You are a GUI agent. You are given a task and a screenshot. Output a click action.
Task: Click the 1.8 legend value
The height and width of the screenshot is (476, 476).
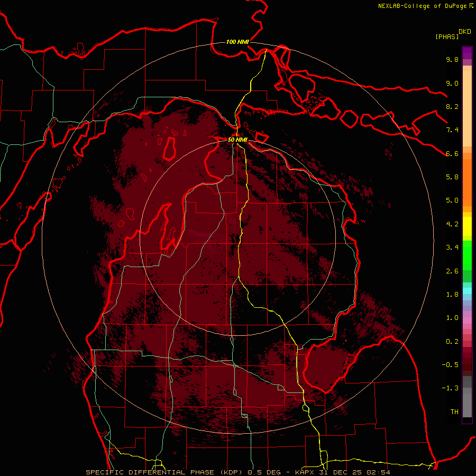[x=452, y=295]
